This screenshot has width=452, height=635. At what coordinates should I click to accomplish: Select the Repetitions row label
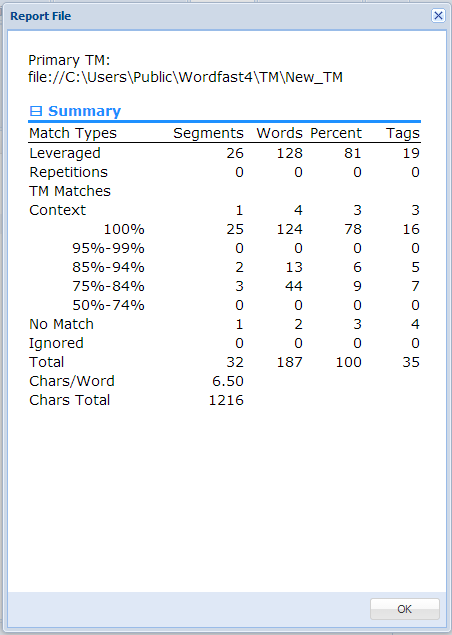[68, 172]
